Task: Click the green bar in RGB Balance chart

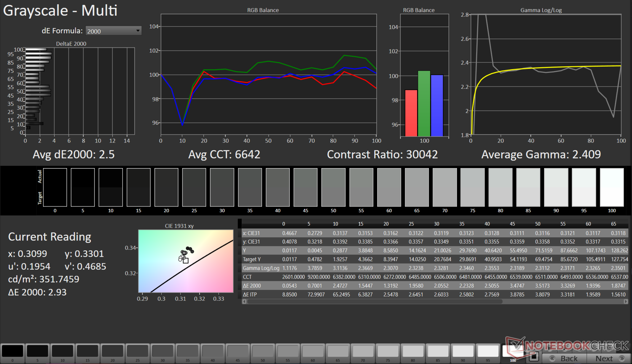Action: pos(424,103)
